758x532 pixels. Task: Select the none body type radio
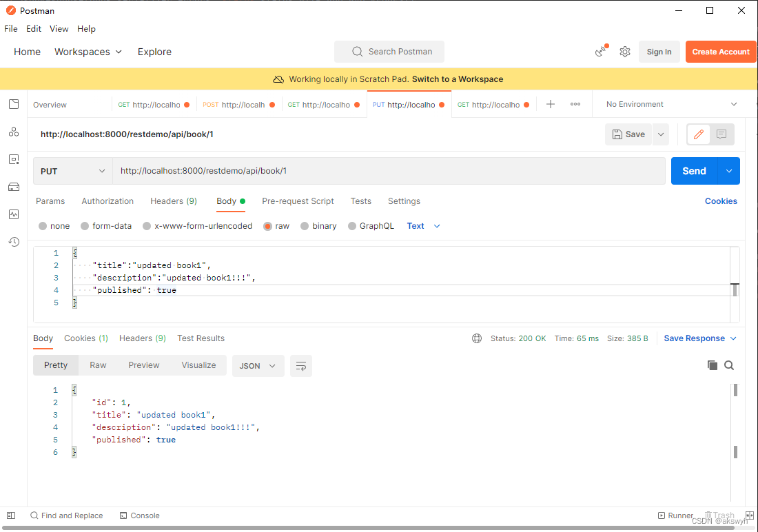point(43,226)
